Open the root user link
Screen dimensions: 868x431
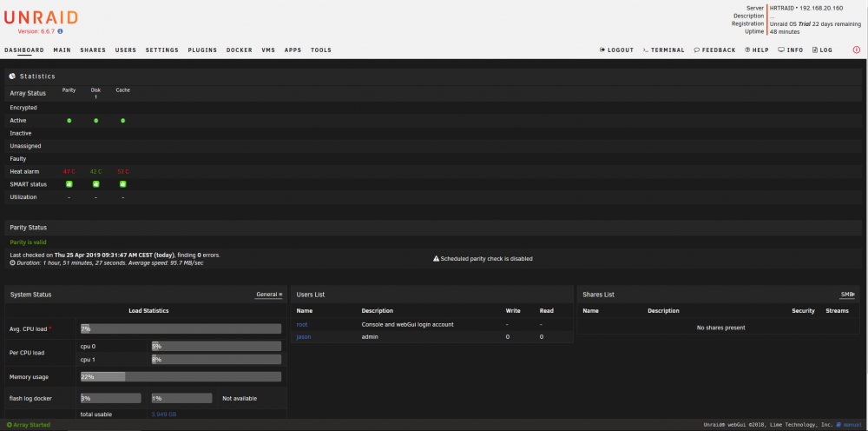302,324
